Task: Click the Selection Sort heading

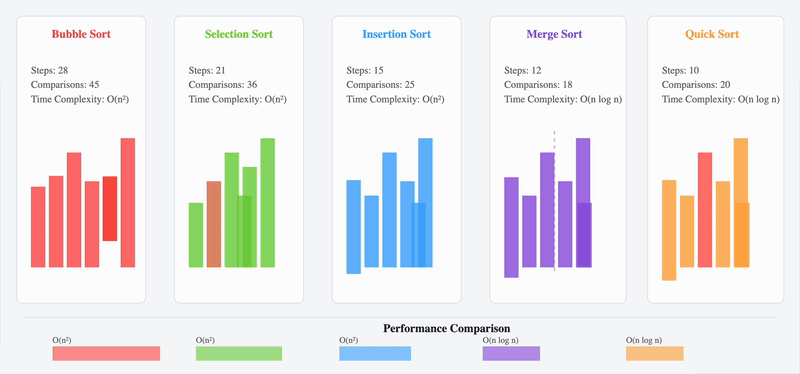Action: (x=239, y=34)
